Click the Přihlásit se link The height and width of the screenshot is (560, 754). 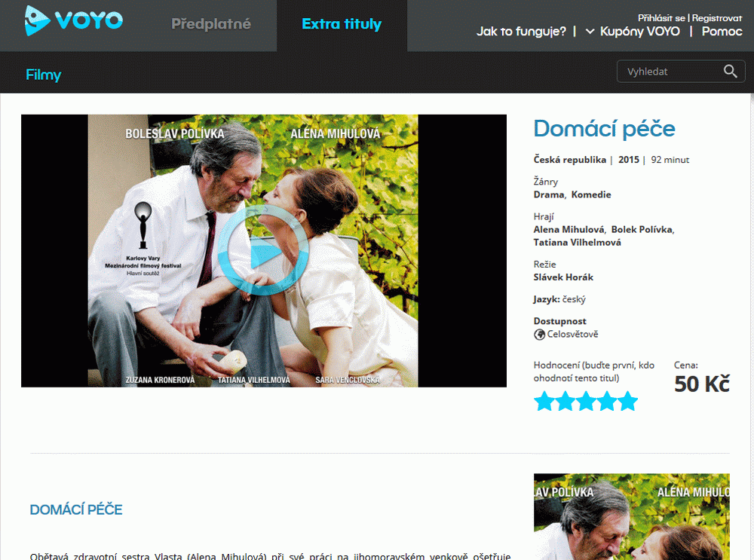[661, 18]
